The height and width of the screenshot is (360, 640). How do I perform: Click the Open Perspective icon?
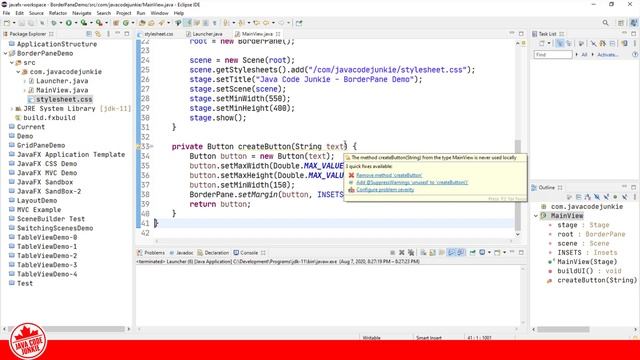(621, 23)
